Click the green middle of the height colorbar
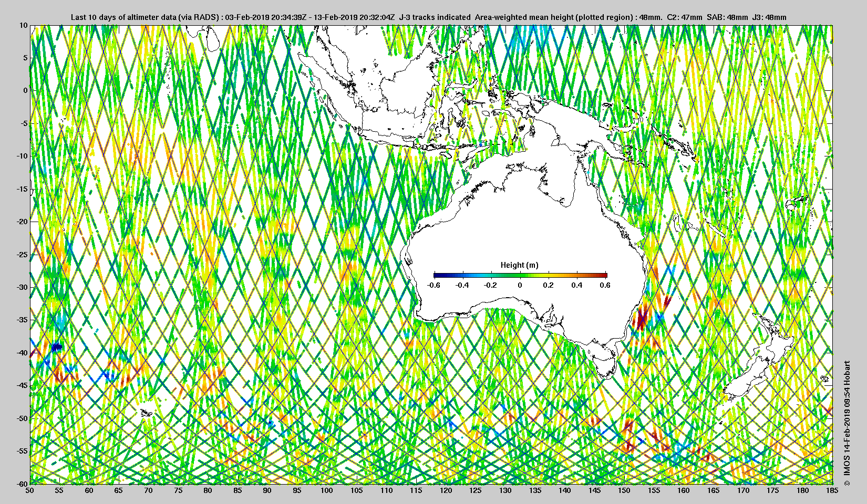 pos(520,275)
